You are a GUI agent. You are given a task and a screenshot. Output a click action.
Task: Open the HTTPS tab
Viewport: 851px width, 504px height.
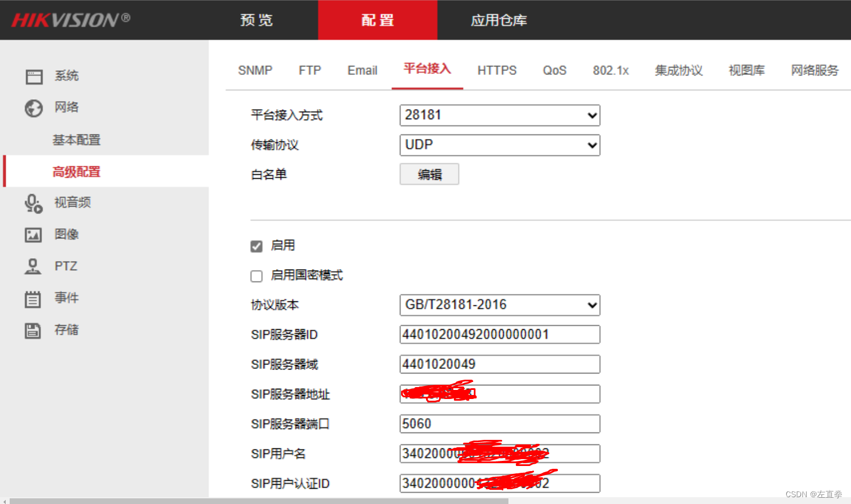click(x=497, y=70)
